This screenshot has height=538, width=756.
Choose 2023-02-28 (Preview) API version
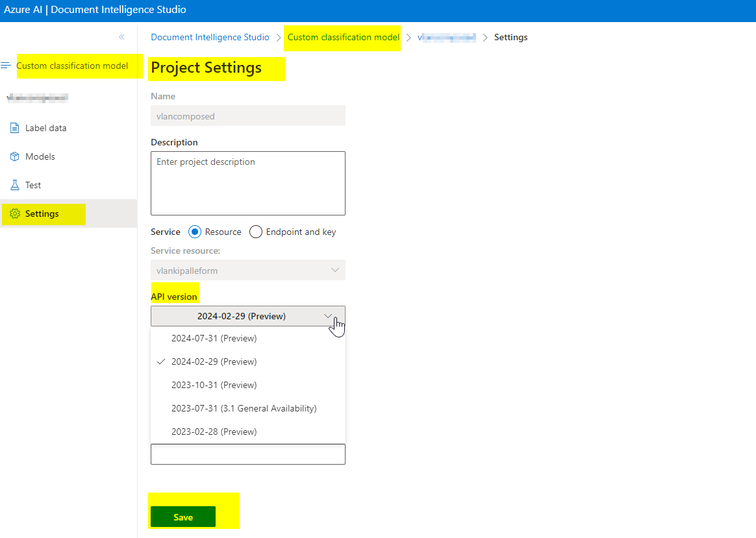click(248, 432)
